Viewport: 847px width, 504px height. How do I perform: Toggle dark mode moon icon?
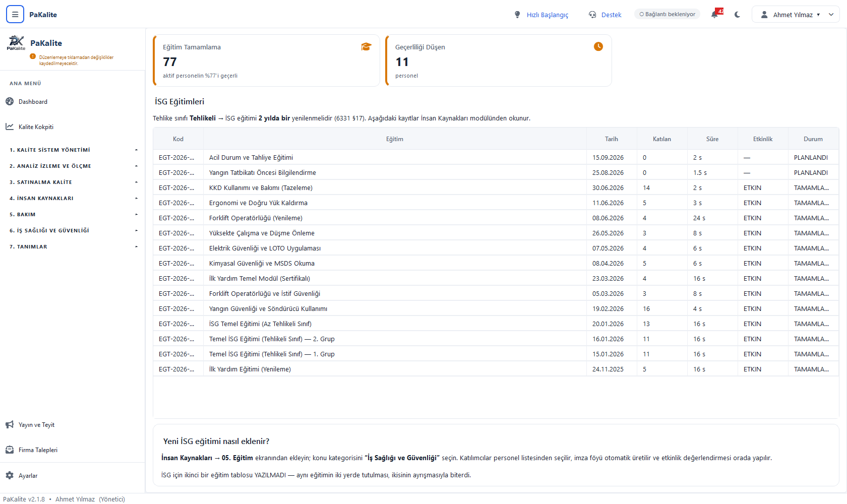tap(737, 15)
